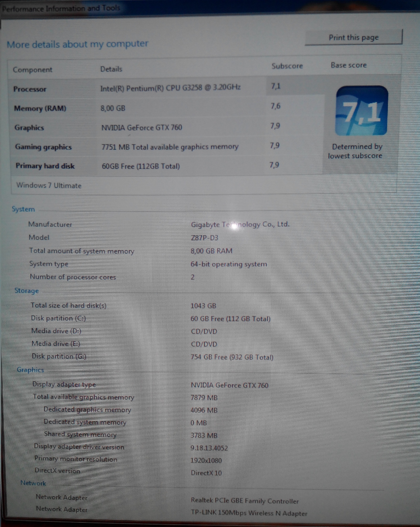Click the More details about my computer title
The image size is (420, 527).
(78, 44)
